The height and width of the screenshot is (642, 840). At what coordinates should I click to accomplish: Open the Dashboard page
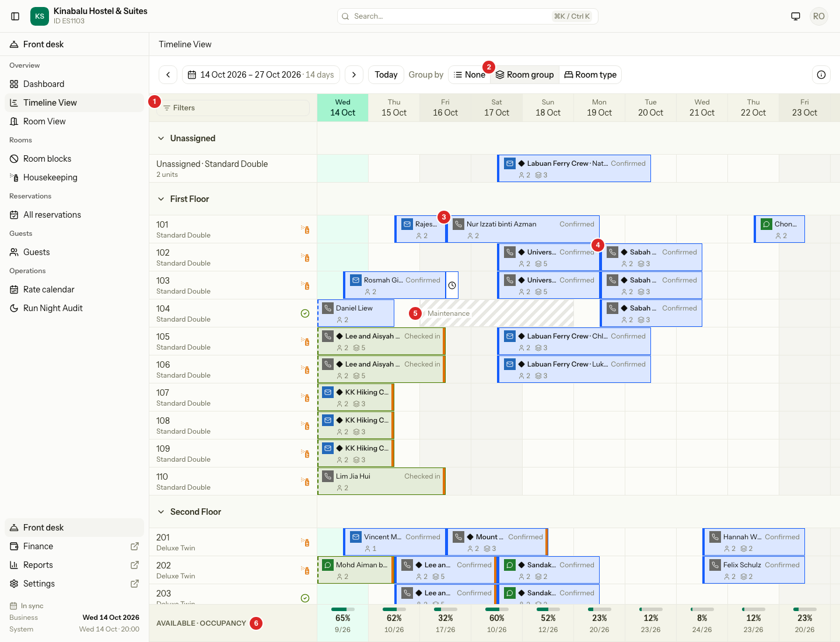coord(74,84)
